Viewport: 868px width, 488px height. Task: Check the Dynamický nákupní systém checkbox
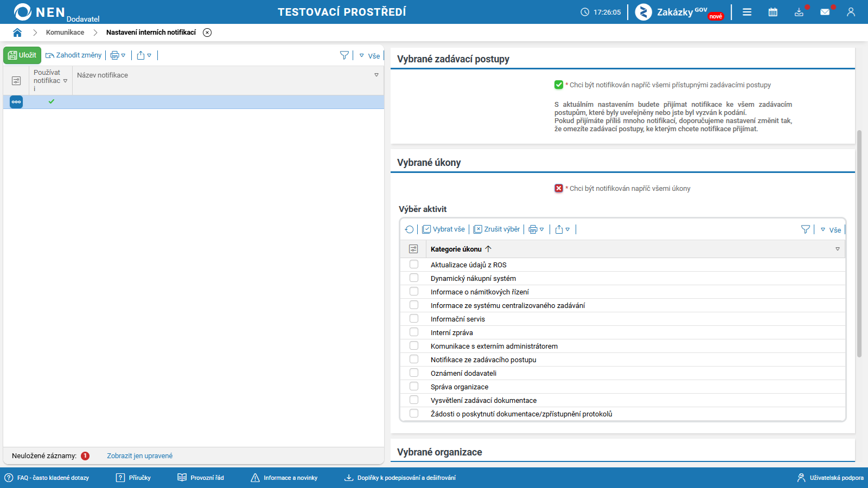pos(414,278)
